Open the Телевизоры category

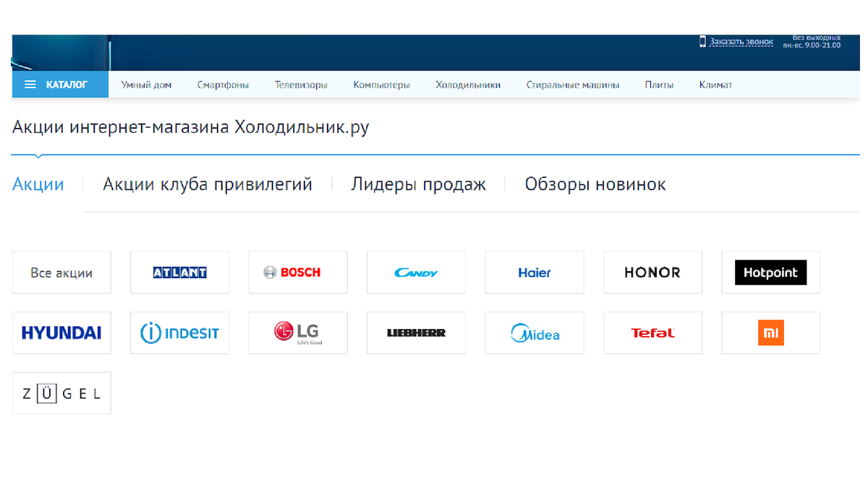pyautogui.click(x=301, y=85)
